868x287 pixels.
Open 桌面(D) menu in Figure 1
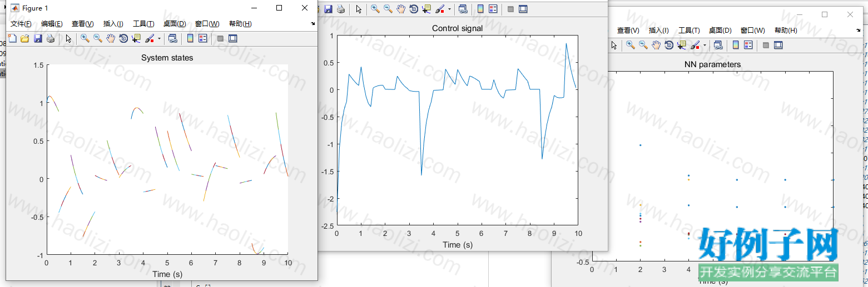pos(175,24)
